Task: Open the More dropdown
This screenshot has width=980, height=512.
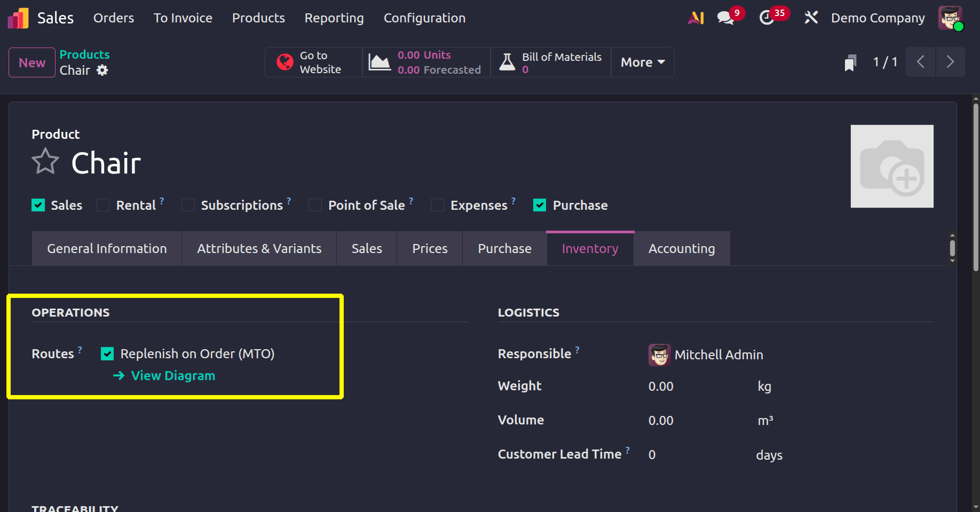Action: tap(642, 62)
